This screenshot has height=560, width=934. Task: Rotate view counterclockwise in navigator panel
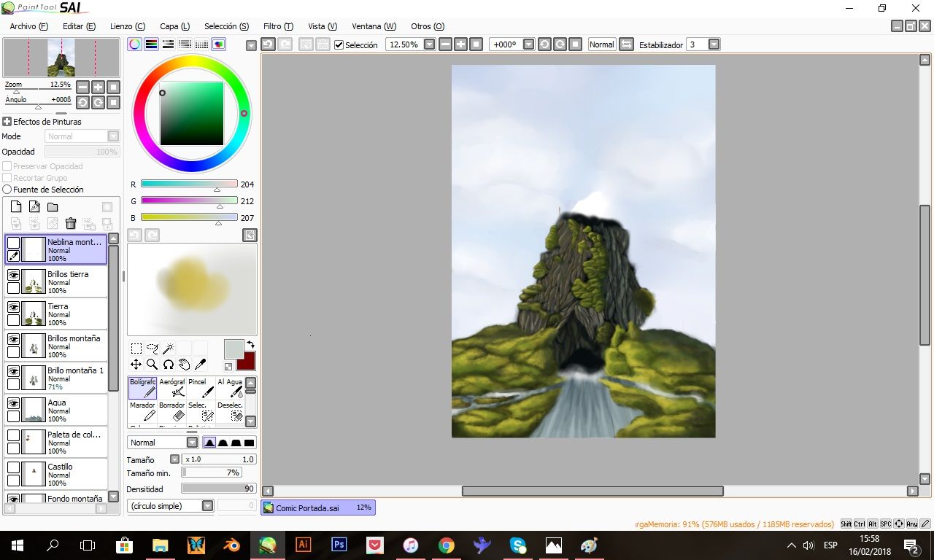click(x=82, y=103)
